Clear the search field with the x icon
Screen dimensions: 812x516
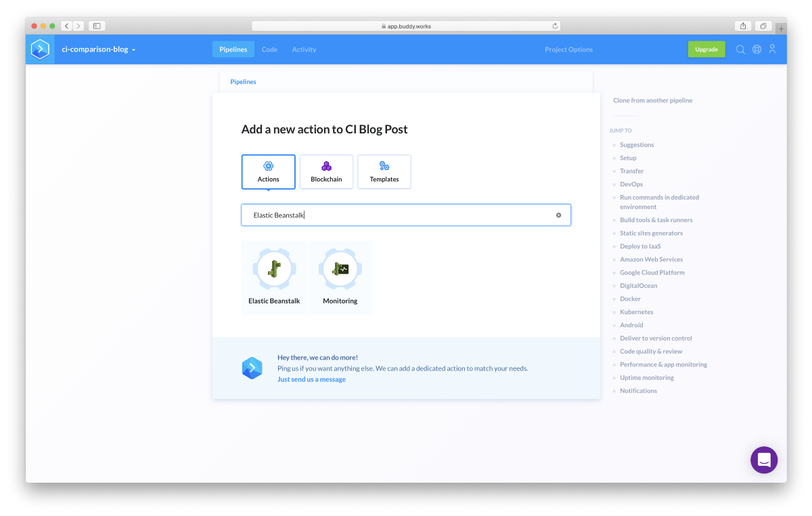click(x=559, y=215)
